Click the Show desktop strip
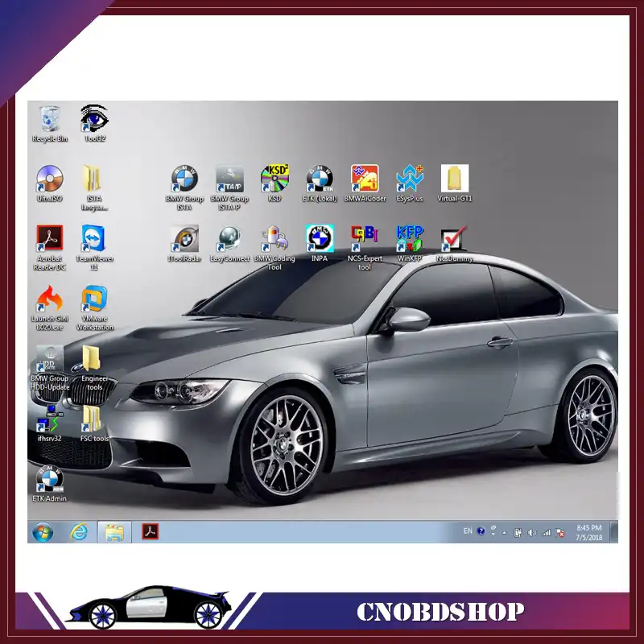The image size is (644, 644). (614, 532)
